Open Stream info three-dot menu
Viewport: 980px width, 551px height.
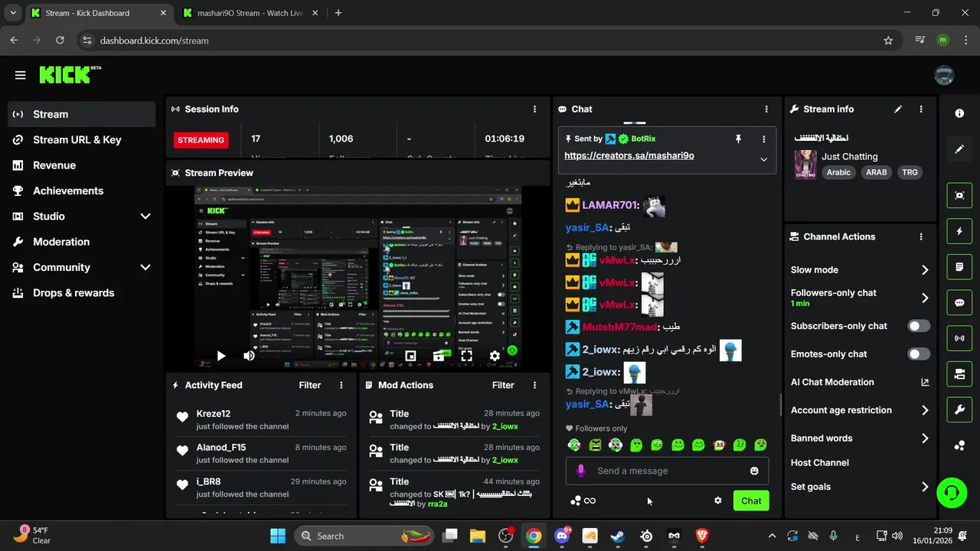click(x=921, y=109)
